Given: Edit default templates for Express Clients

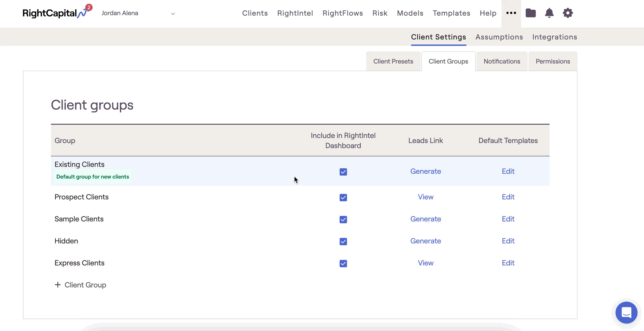Looking at the screenshot, I should point(508,263).
